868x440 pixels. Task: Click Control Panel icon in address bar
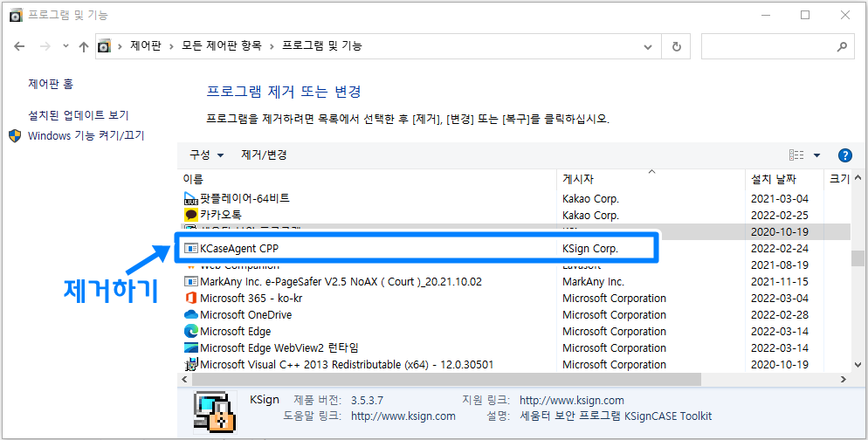pyautogui.click(x=104, y=46)
